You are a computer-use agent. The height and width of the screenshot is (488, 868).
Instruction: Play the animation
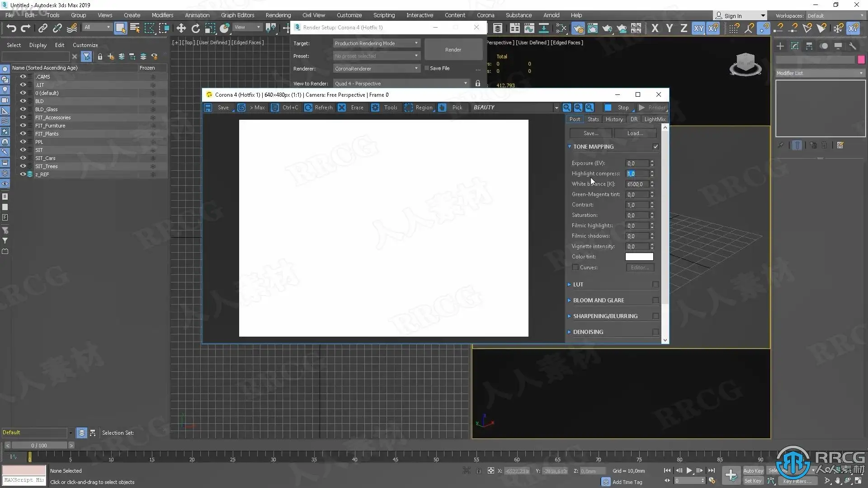689,470
